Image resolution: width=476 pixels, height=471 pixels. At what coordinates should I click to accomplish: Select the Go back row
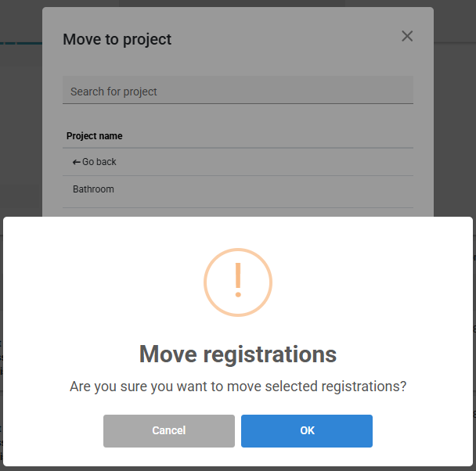[x=238, y=162]
